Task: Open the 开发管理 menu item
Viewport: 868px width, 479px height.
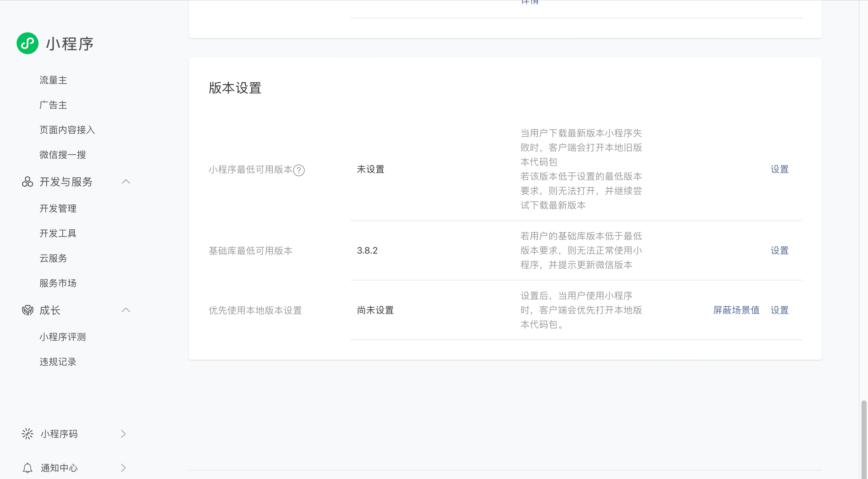Action: click(58, 208)
